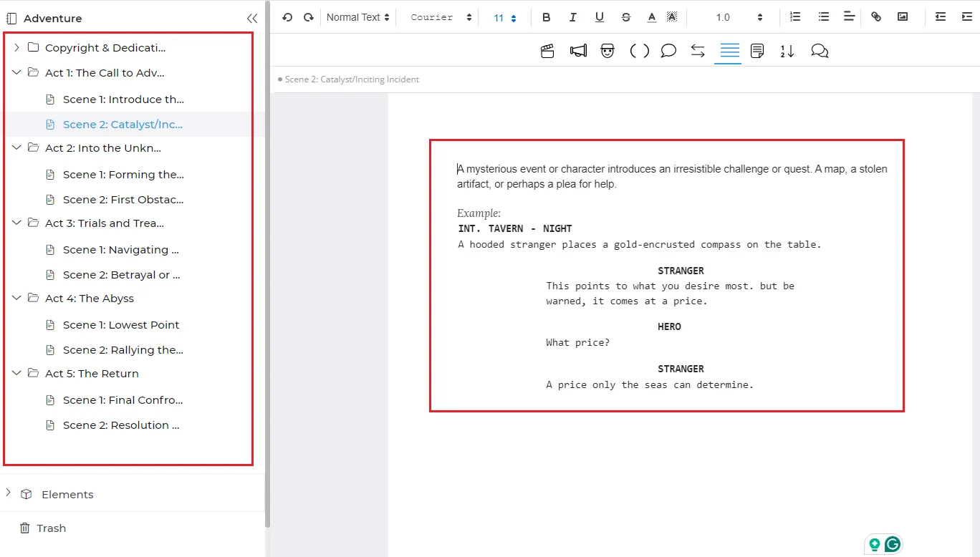980x557 pixels.
Task: Click the Scene 2: Catalyst/Inciting Incident breadcrumb
Action: tap(352, 79)
